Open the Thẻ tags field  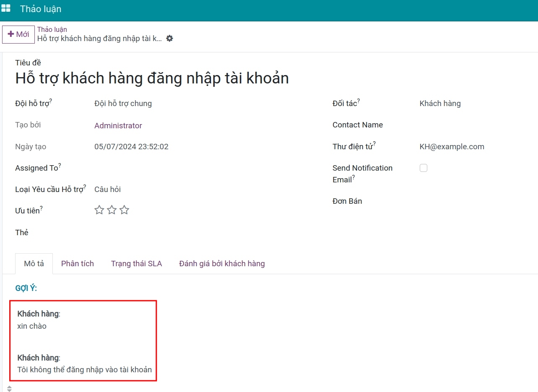coord(205,233)
